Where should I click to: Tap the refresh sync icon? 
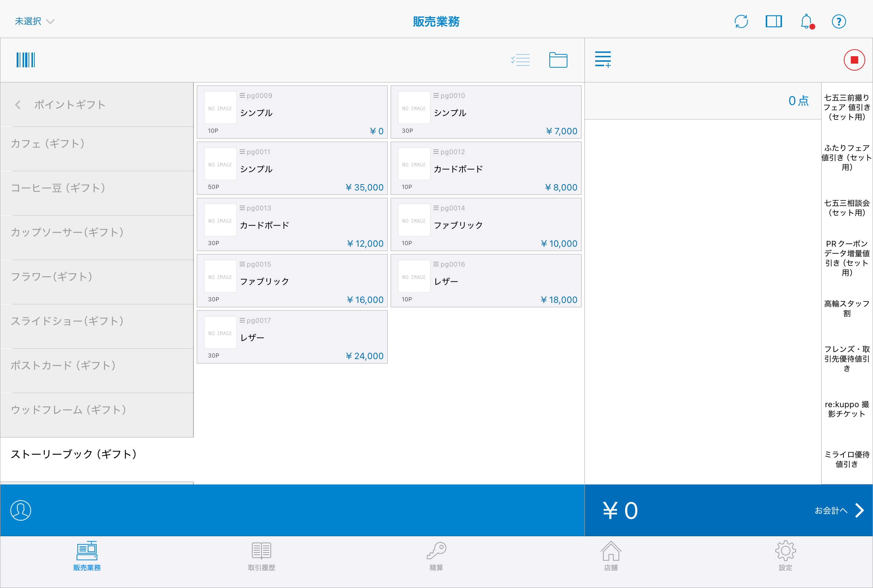click(741, 21)
